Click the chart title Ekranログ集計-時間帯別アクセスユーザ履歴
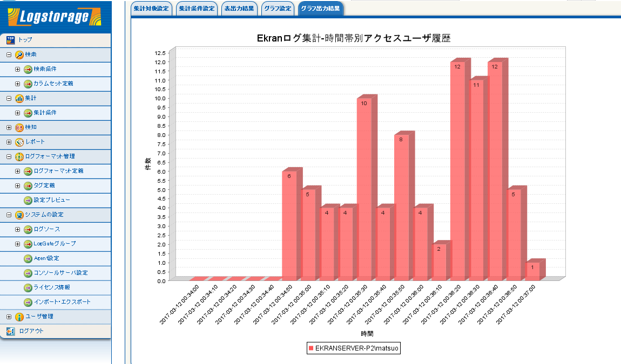621x364 pixels. point(354,38)
